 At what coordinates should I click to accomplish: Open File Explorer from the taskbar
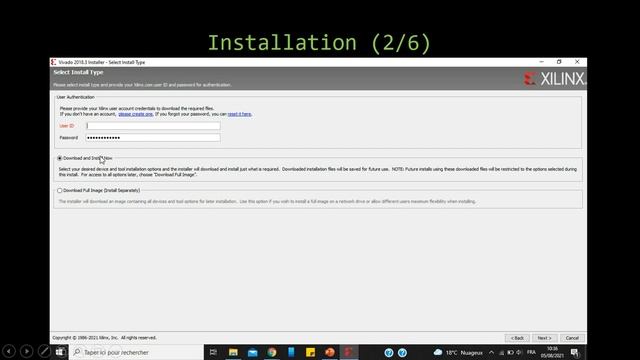coord(233,352)
